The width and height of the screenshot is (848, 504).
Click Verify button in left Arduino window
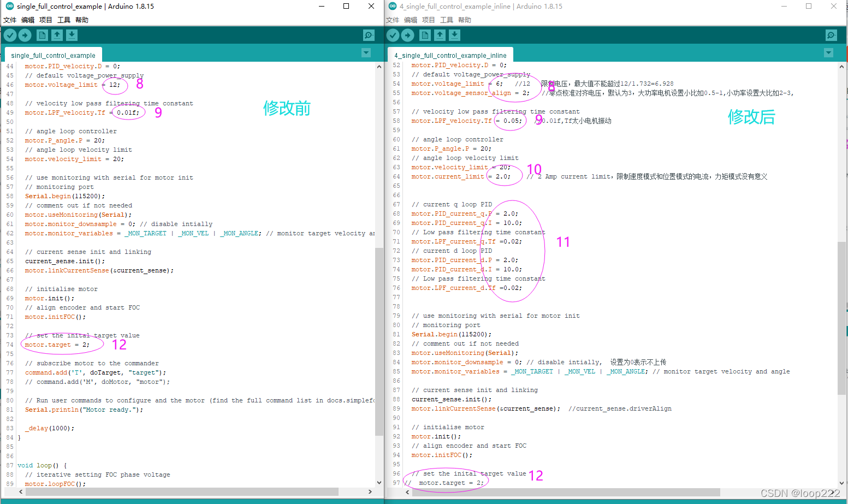pos(10,35)
